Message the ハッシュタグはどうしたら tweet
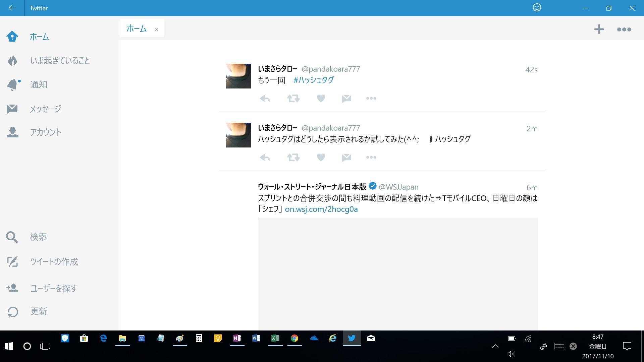Viewport: 644px width, 362px height. click(346, 157)
